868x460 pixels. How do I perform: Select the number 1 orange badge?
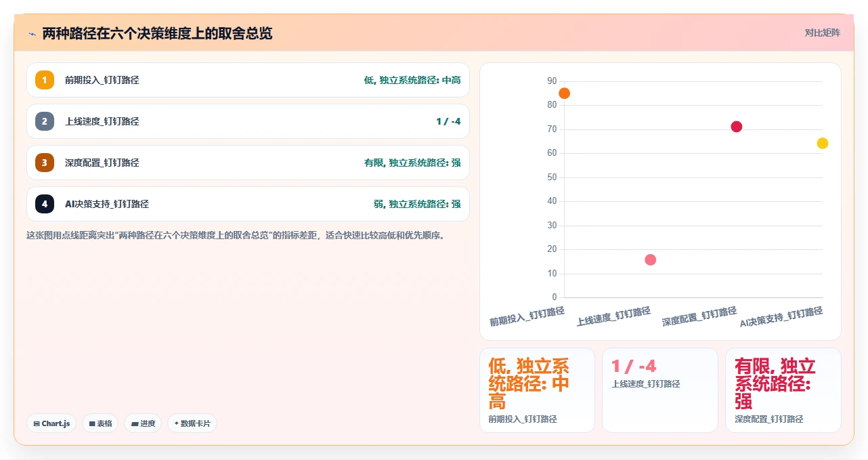[45, 80]
